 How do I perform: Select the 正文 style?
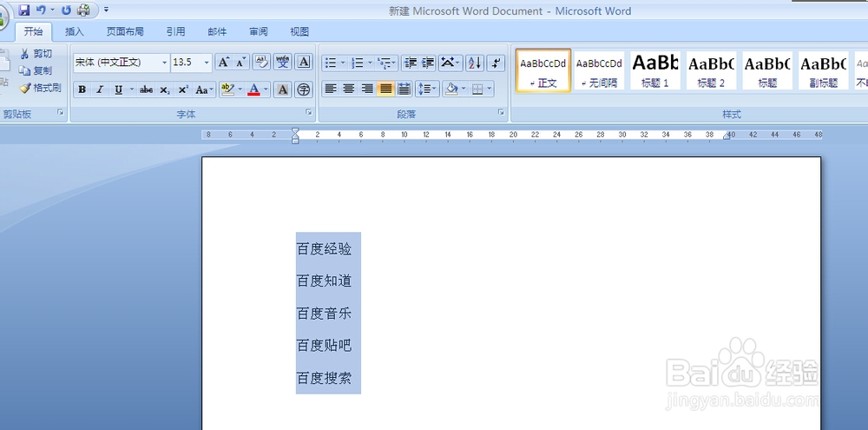(x=543, y=70)
